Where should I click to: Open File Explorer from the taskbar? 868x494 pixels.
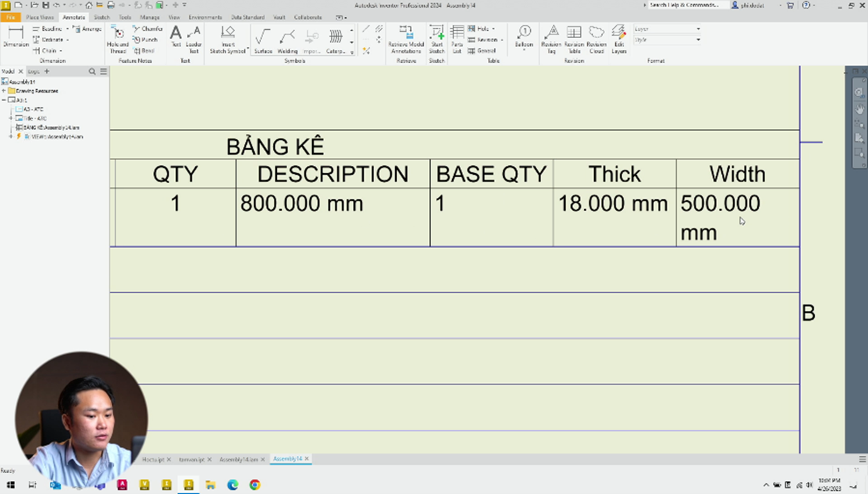(x=210, y=485)
